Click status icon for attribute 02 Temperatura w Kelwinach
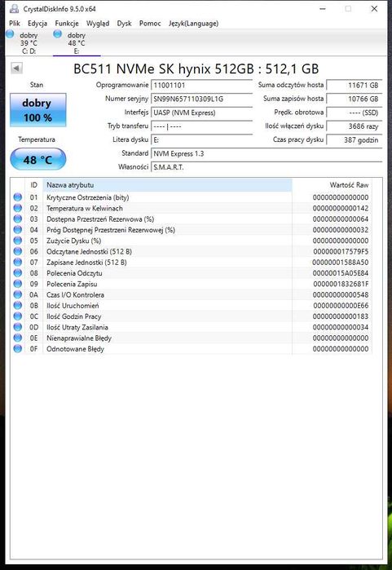 tap(17, 208)
